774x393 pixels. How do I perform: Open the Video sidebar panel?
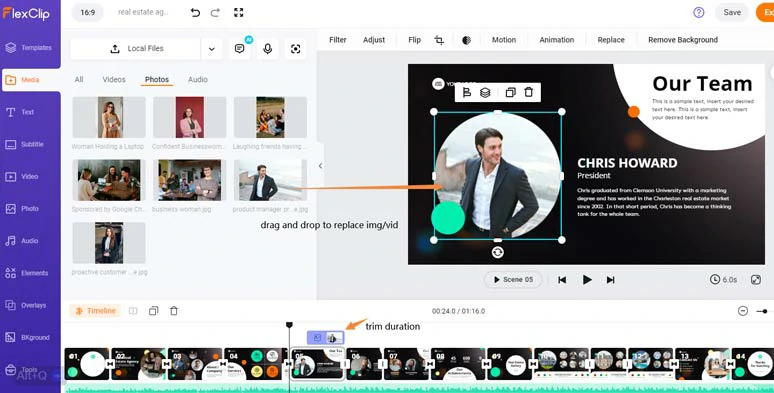point(22,176)
